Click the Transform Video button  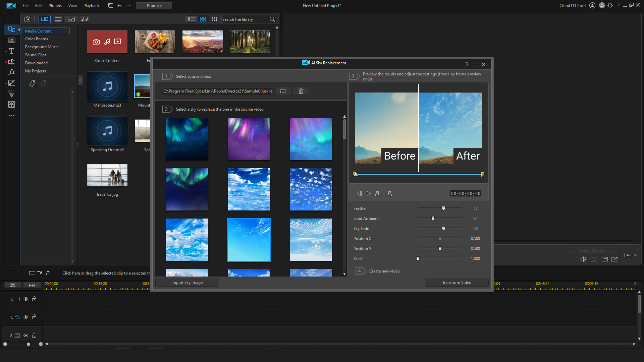(x=457, y=282)
